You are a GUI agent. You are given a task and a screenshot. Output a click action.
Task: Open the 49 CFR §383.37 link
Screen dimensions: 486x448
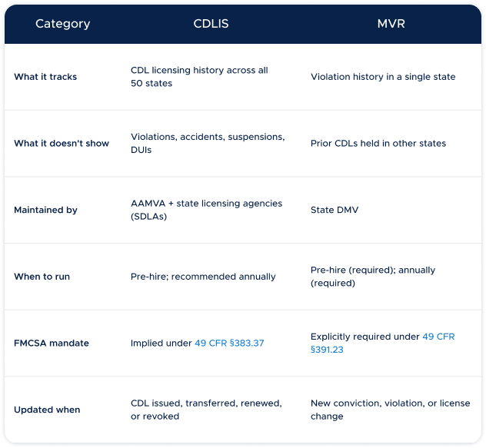[229, 343]
